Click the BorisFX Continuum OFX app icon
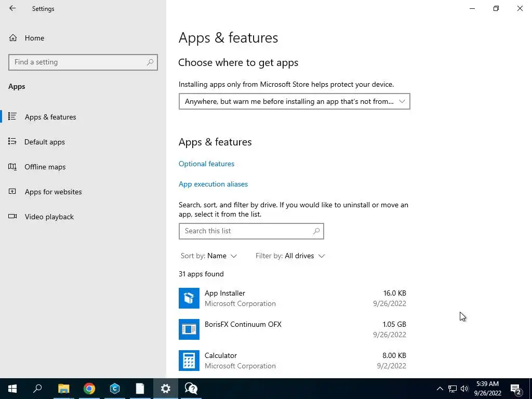This screenshot has height=399, width=532. [x=189, y=329]
